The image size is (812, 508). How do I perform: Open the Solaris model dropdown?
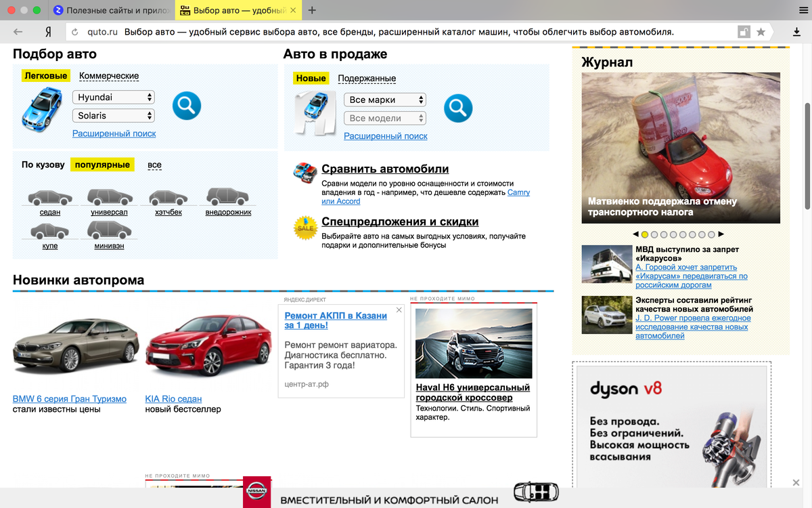(x=114, y=116)
